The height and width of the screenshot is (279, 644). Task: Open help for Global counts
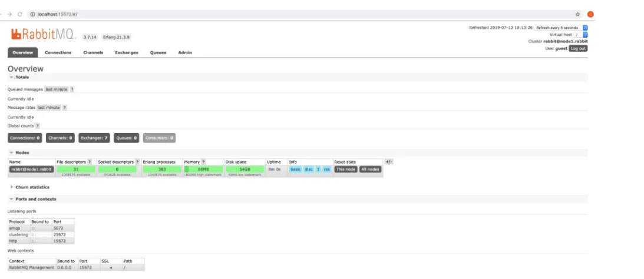(x=37, y=126)
